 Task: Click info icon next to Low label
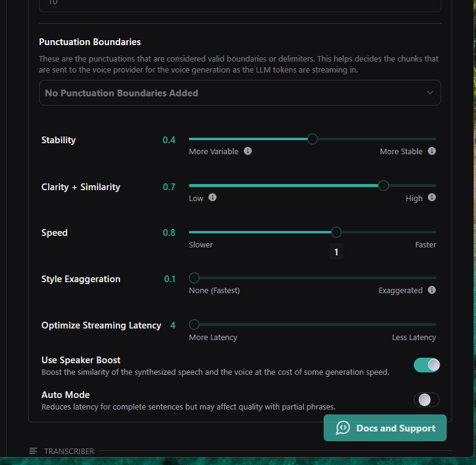pyautogui.click(x=212, y=197)
